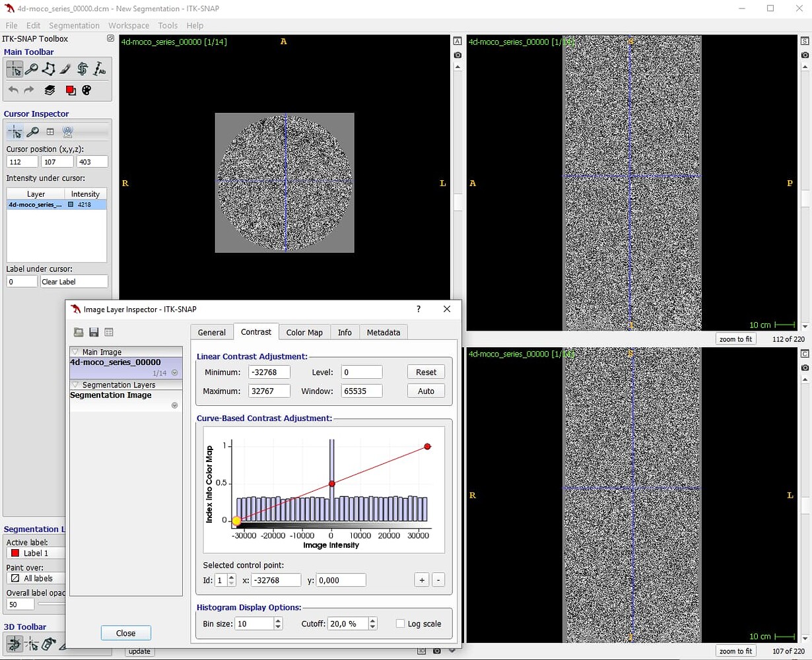Switch to the Color Map tab
The height and width of the screenshot is (660, 812).
pyautogui.click(x=304, y=332)
